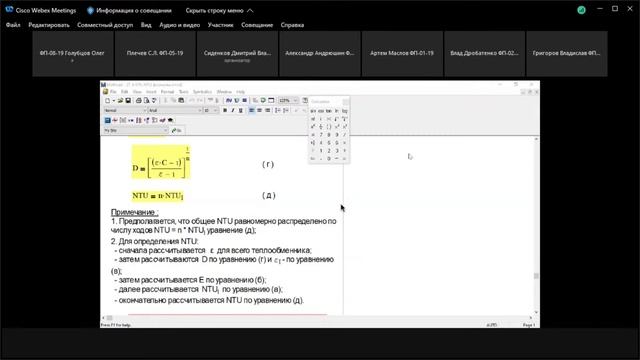The width and height of the screenshot is (640, 360).
Task: Click the green Webex connection status icon
Action: click(582, 10)
